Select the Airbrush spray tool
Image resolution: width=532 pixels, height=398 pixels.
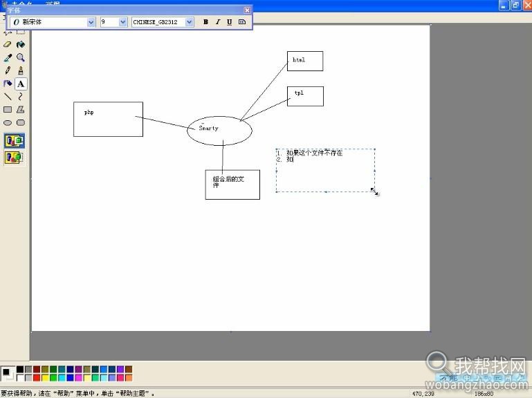[8, 84]
